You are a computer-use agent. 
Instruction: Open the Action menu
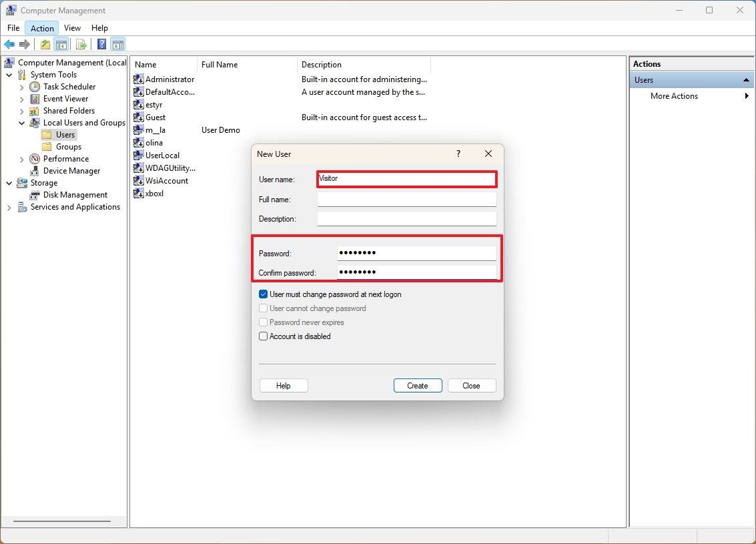[x=41, y=28]
